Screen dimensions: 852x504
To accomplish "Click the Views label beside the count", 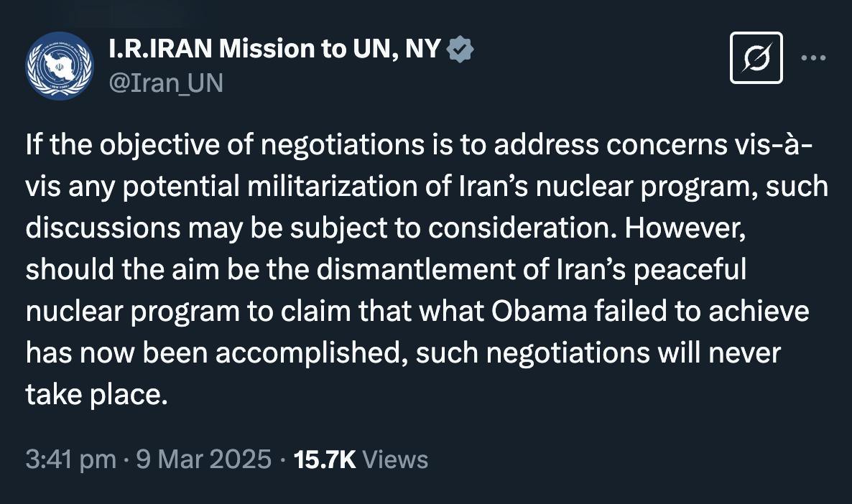I will pyautogui.click(x=395, y=459).
